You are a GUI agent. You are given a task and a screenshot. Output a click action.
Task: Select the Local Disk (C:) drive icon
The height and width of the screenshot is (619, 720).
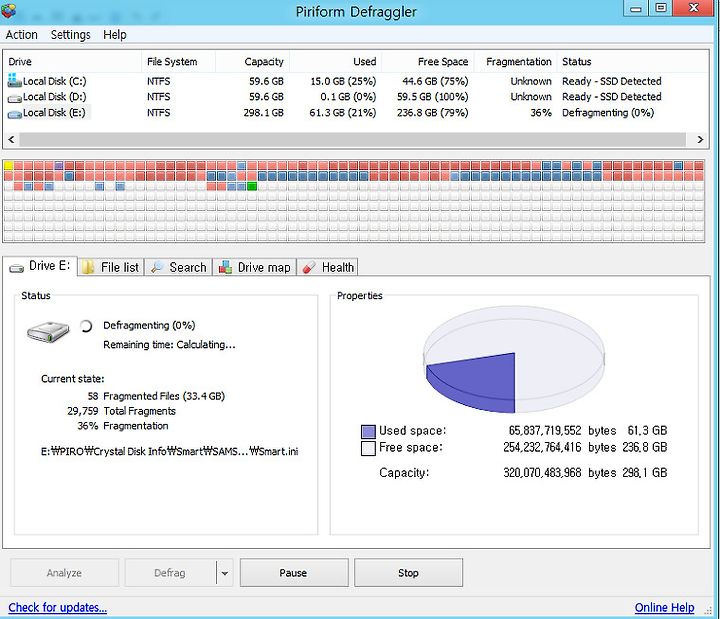point(15,81)
